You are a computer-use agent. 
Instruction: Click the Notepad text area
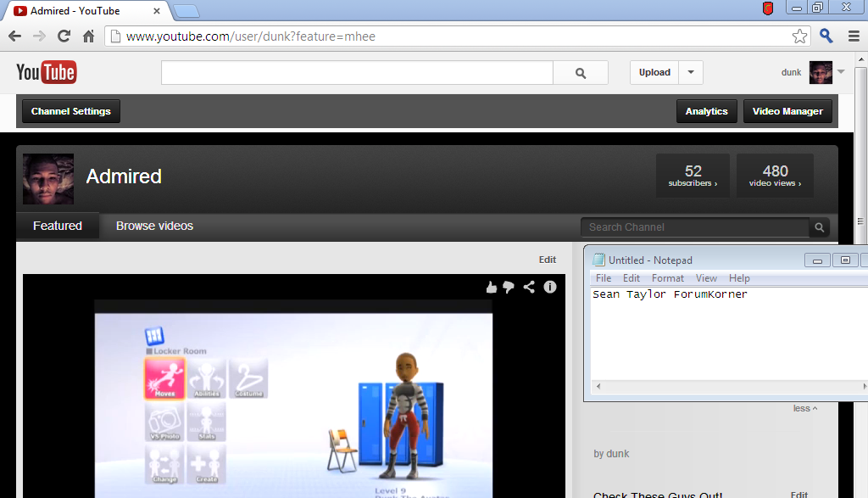[729, 334]
